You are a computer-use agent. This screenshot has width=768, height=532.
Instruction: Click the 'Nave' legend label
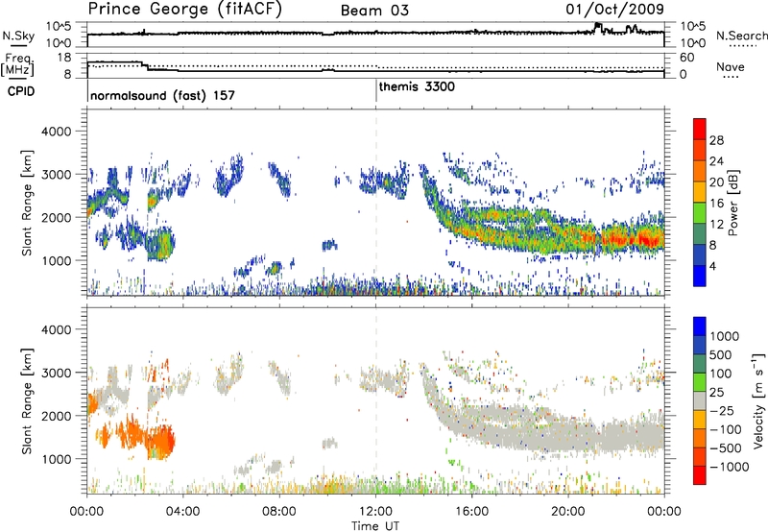(x=731, y=66)
